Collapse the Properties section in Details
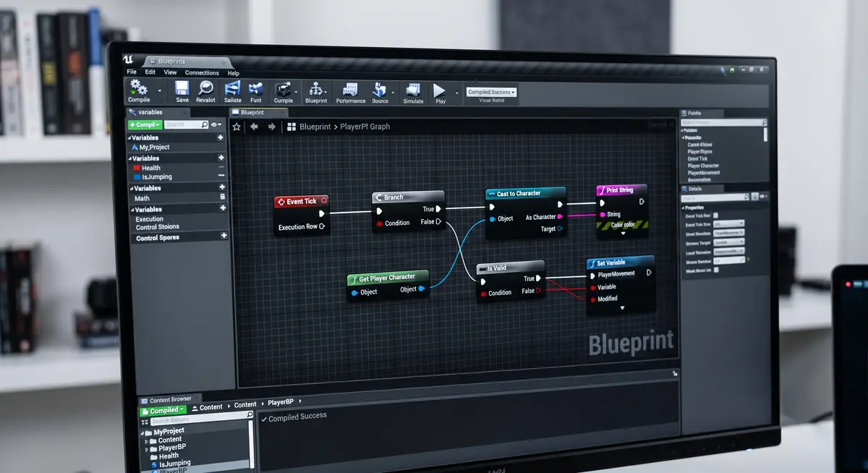 (x=684, y=207)
